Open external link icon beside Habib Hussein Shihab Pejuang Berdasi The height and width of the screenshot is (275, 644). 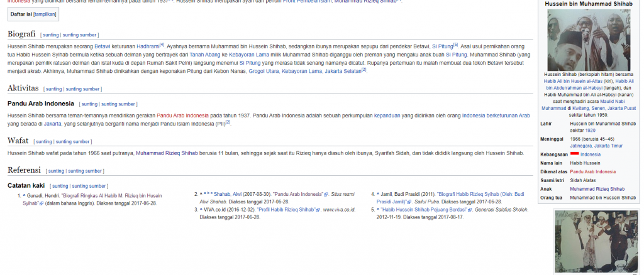[470, 210]
